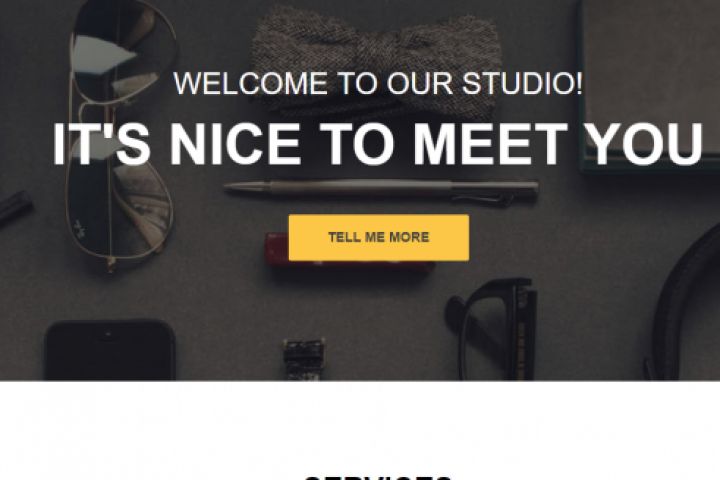Click the black smartphone in hero image

click(109, 351)
